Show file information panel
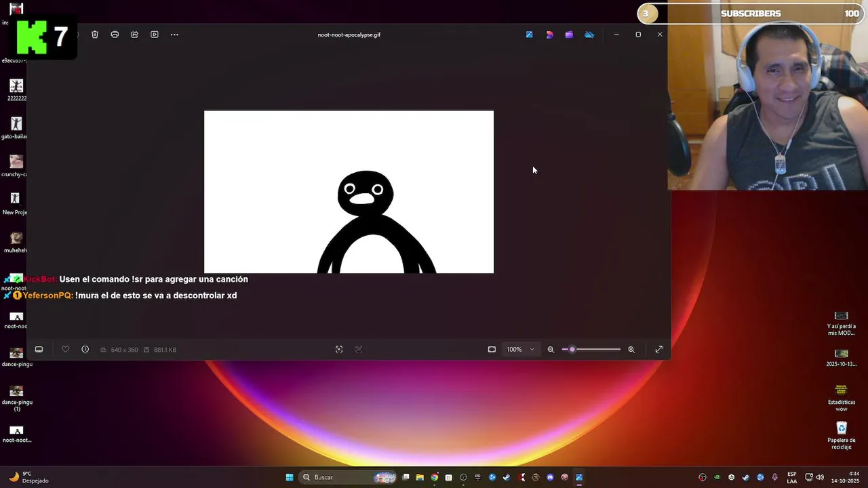Screen dimensions: 868x488 pos(85,350)
